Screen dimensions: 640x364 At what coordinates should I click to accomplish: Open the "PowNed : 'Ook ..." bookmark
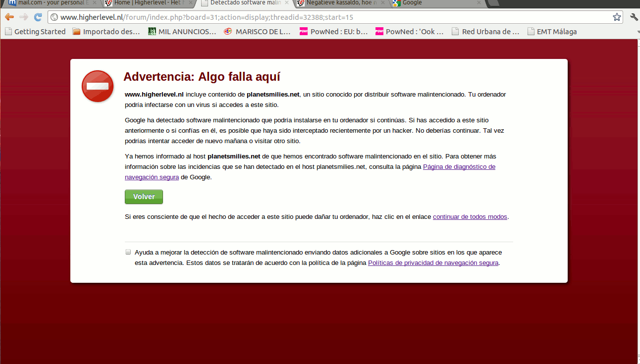410,32
